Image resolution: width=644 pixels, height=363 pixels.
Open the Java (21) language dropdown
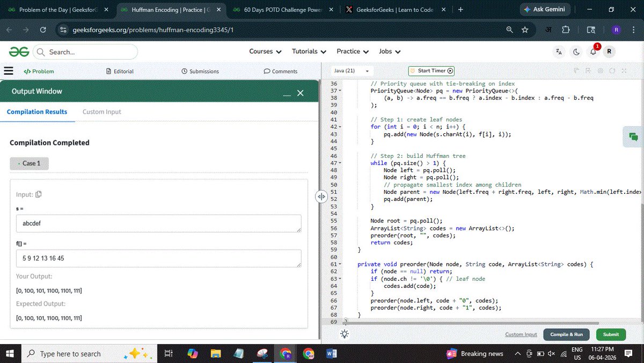(352, 71)
